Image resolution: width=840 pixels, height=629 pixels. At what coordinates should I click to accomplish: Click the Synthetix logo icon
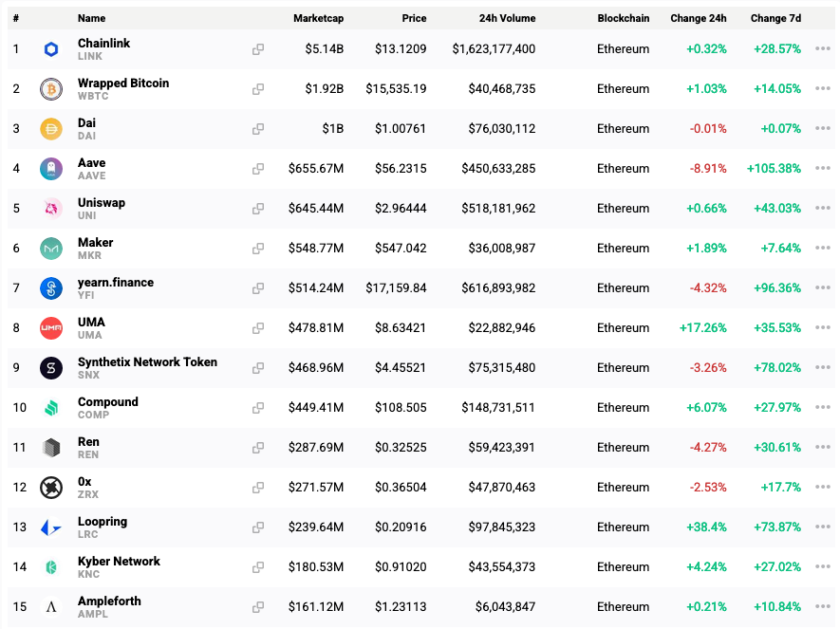[x=51, y=368]
